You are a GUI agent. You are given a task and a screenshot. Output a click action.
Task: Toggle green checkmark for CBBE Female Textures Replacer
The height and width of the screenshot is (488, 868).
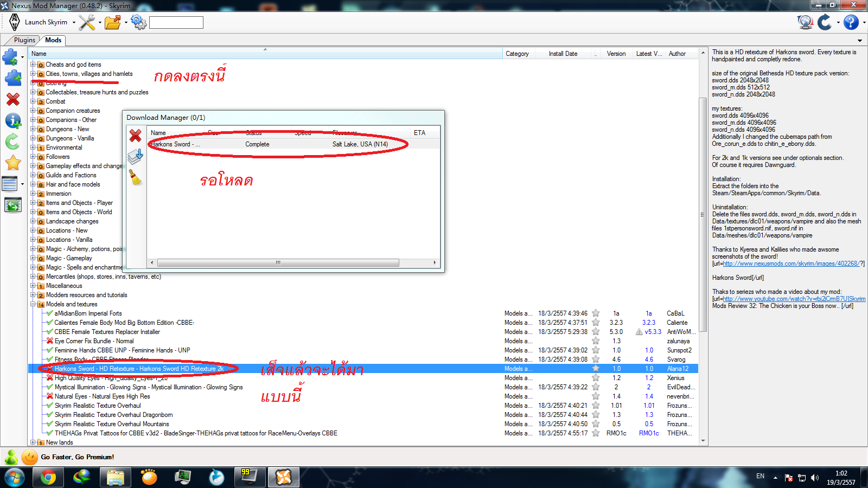pos(50,332)
